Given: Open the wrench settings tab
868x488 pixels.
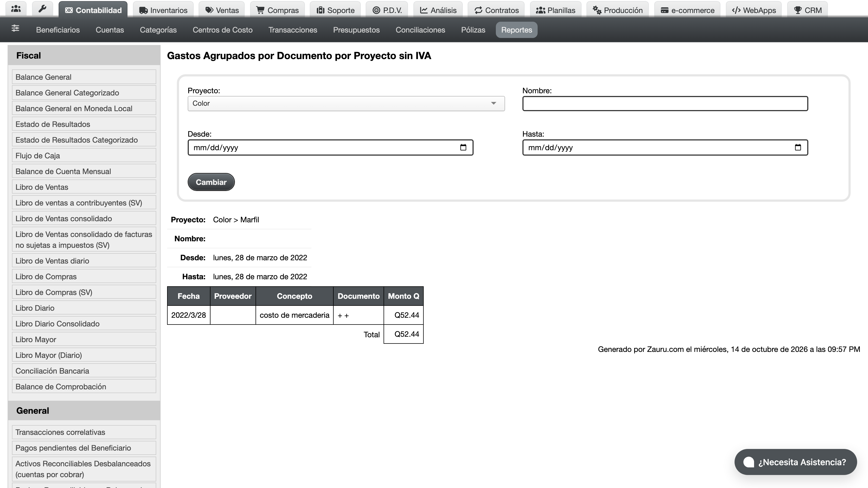Looking at the screenshot, I should [43, 9].
